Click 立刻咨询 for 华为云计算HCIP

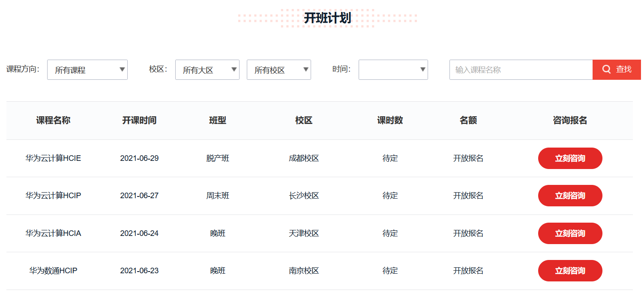570,196
